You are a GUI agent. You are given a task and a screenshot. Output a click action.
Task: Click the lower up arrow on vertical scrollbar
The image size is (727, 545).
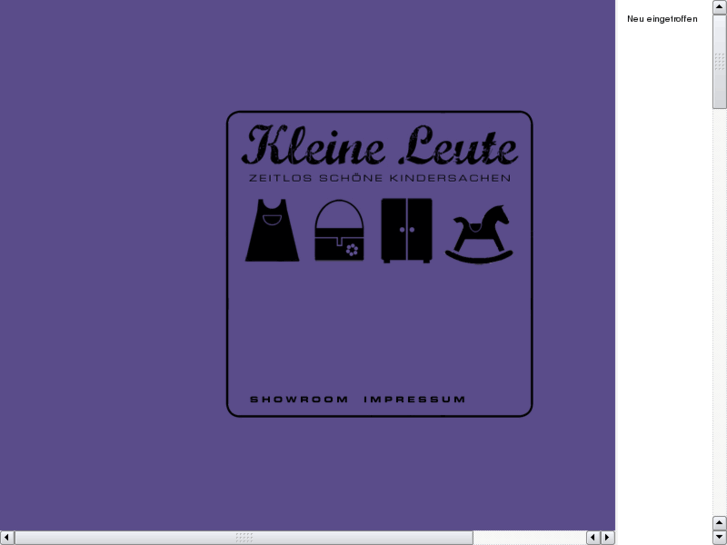click(x=720, y=523)
